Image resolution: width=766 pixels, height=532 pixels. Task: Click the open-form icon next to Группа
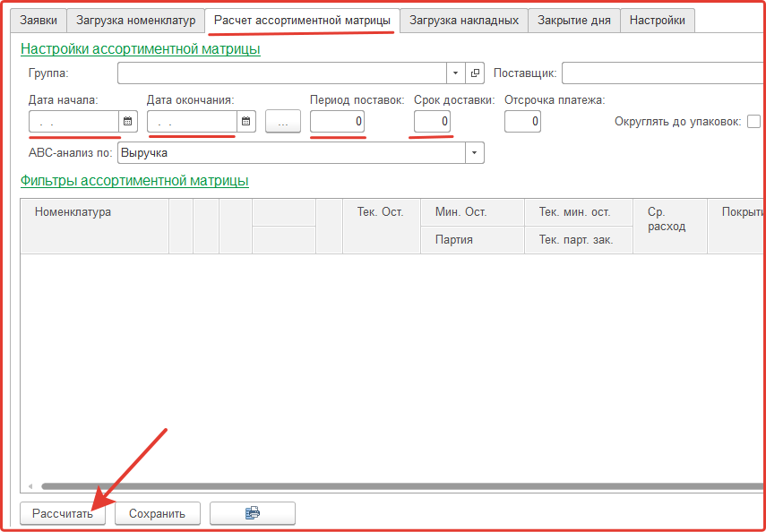[474, 73]
